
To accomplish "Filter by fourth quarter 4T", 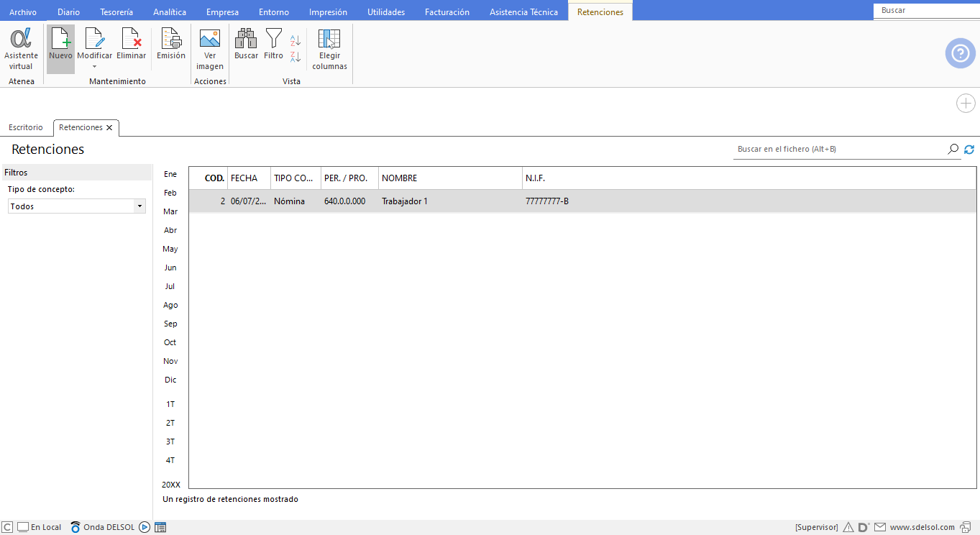I will click(x=170, y=460).
